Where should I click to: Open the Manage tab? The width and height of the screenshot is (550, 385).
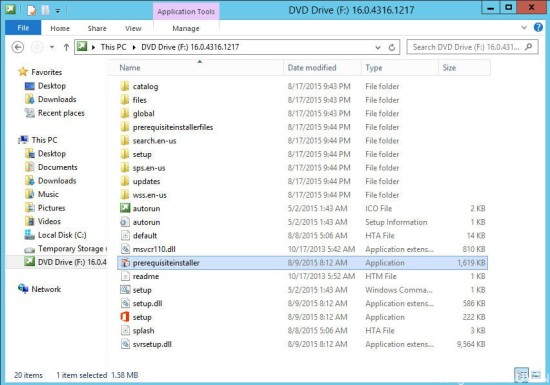[x=186, y=28]
